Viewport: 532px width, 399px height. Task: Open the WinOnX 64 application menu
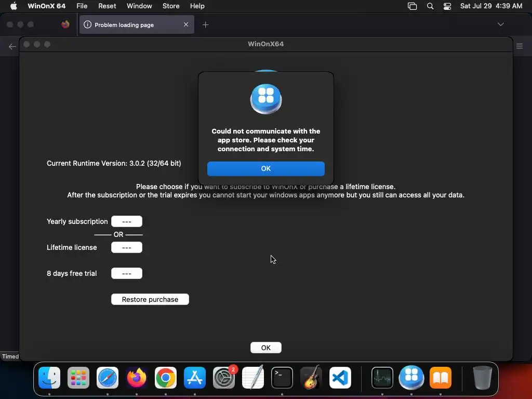[x=46, y=6]
